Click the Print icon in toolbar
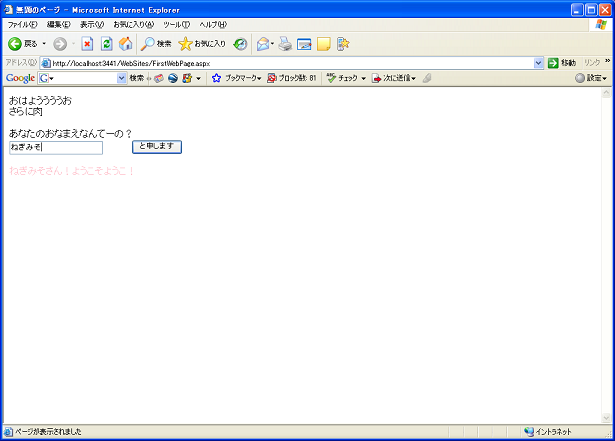The width and height of the screenshot is (615, 441). (285, 44)
